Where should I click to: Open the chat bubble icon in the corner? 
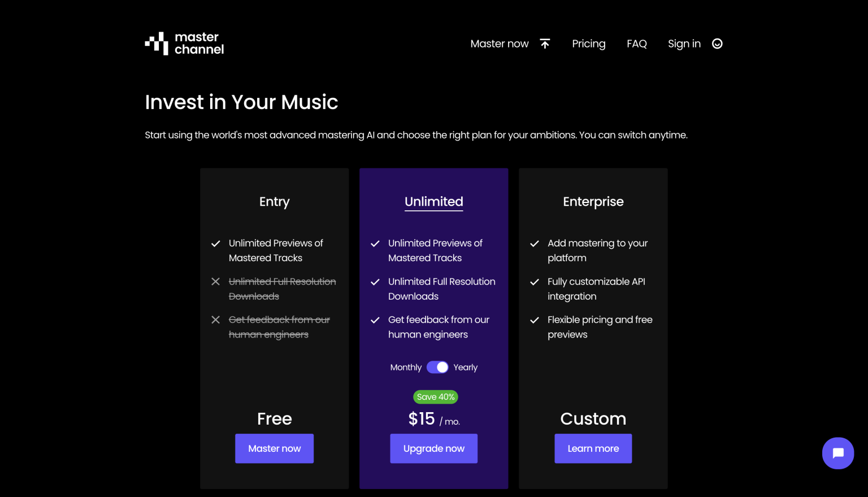tap(838, 453)
